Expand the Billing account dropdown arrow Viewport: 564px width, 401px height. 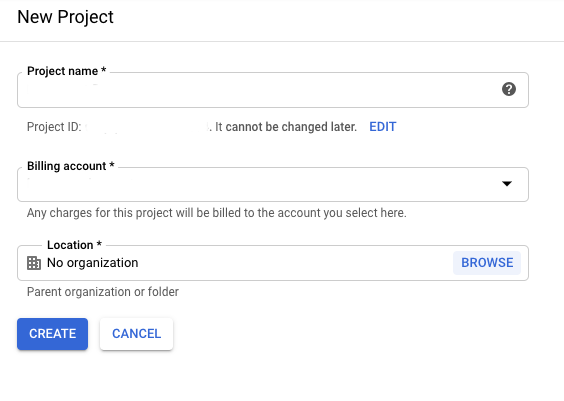(x=507, y=184)
